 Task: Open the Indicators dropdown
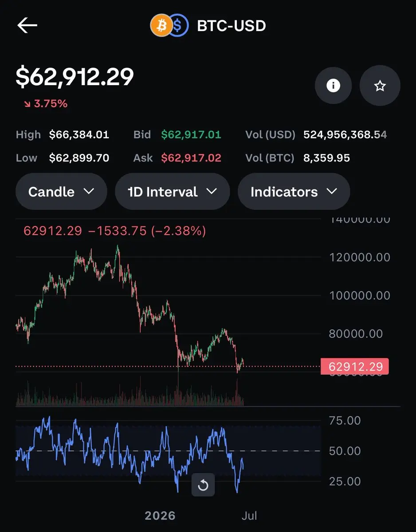tap(294, 192)
